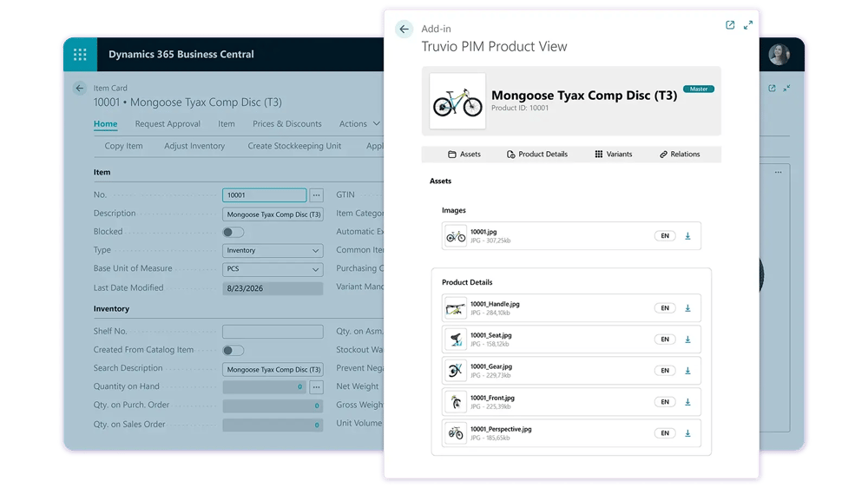Click 'Dynamics 365 Business Central' header title
This screenshot has height=488, width=868.
181,55
